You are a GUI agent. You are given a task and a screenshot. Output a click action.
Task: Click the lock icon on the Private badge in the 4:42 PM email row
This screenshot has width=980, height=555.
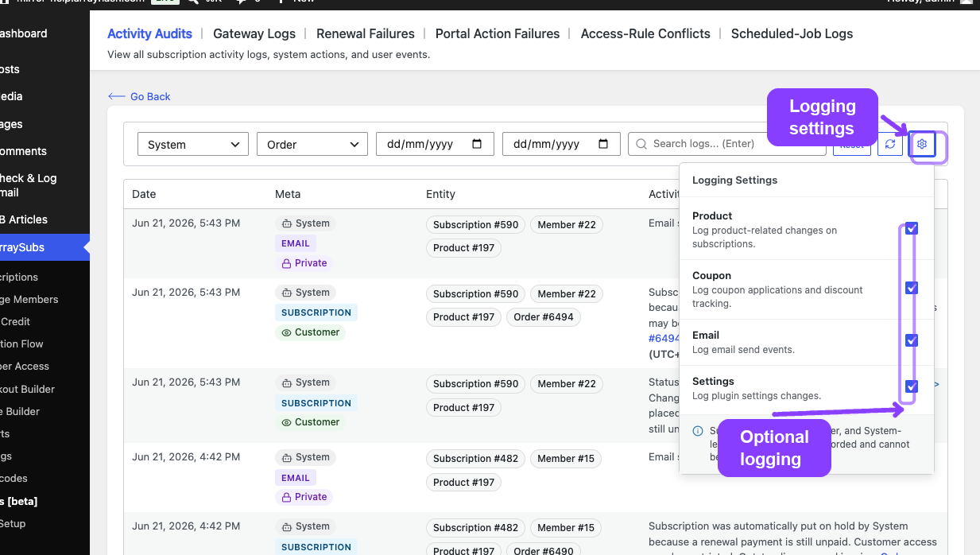point(286,497)
